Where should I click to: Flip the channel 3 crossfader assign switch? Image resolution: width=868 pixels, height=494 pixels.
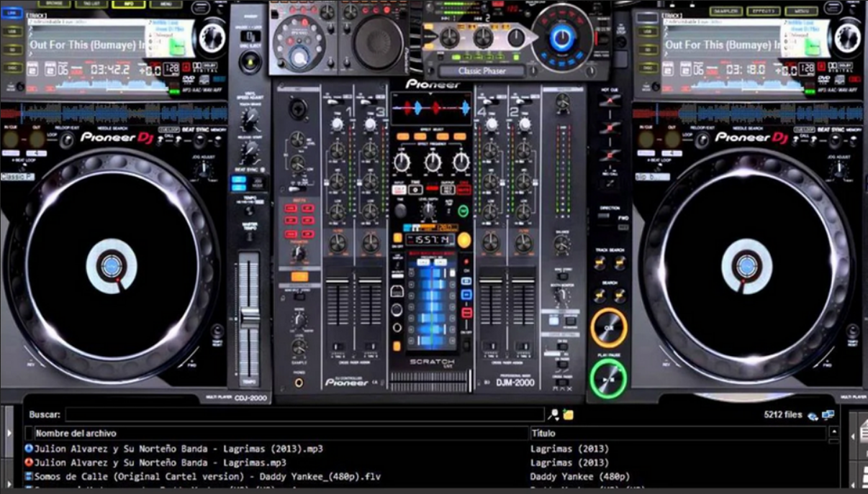click(370, 345)
